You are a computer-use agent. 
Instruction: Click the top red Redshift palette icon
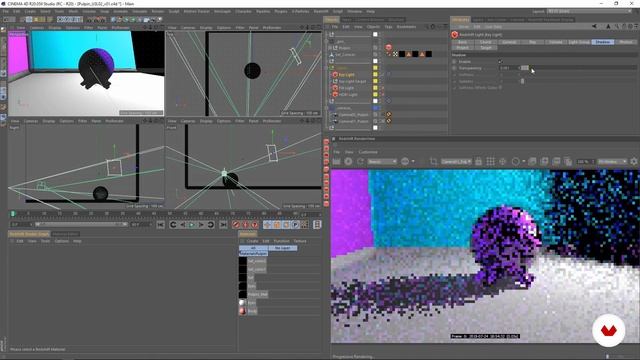coord(326,142)
